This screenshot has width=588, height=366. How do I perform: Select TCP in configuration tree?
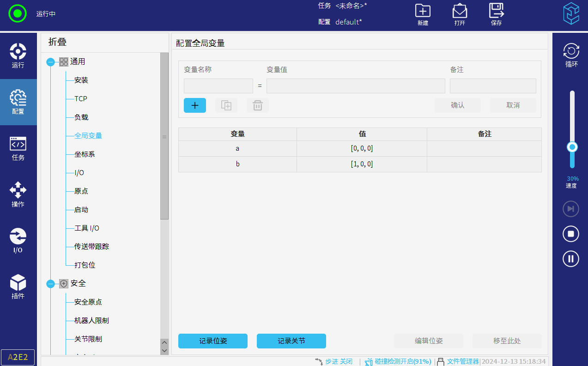81,99
